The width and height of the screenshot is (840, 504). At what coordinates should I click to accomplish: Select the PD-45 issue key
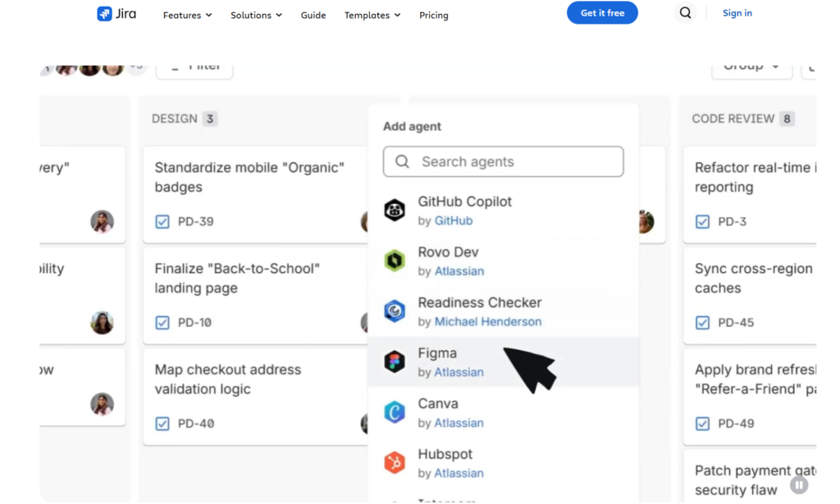click(736, 323)
